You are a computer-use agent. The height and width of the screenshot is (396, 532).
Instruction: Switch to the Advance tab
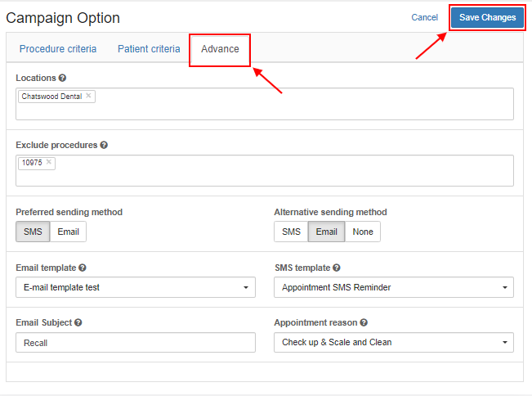[220, 49]
